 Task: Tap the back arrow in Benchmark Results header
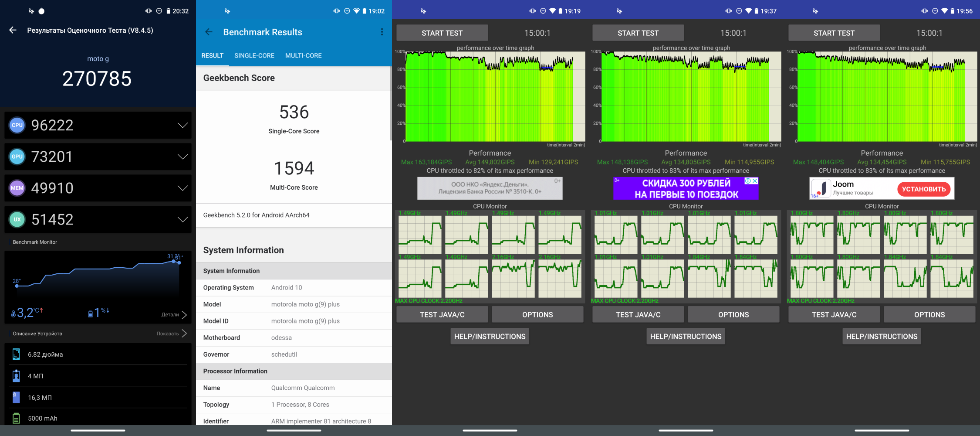point(209,32)
